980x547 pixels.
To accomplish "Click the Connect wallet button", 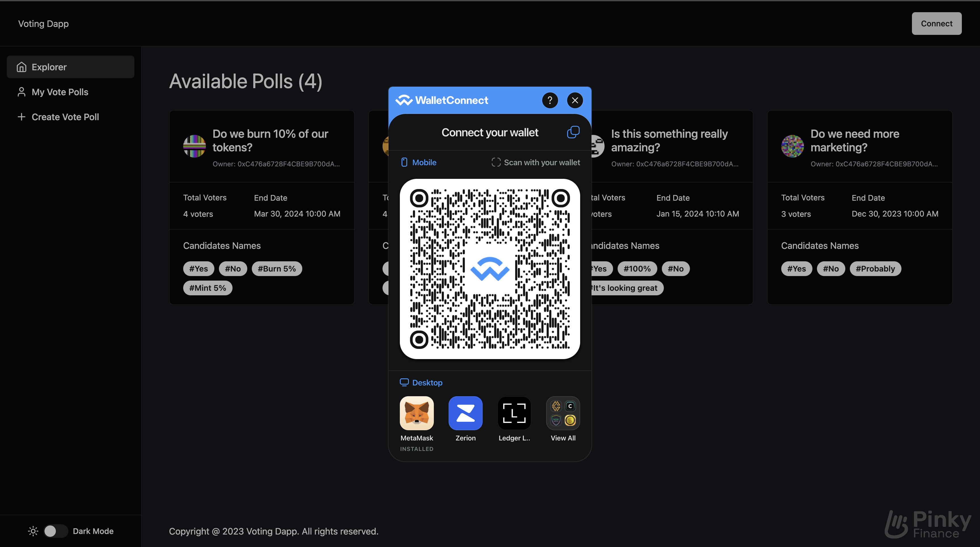I will pos(936,23).
